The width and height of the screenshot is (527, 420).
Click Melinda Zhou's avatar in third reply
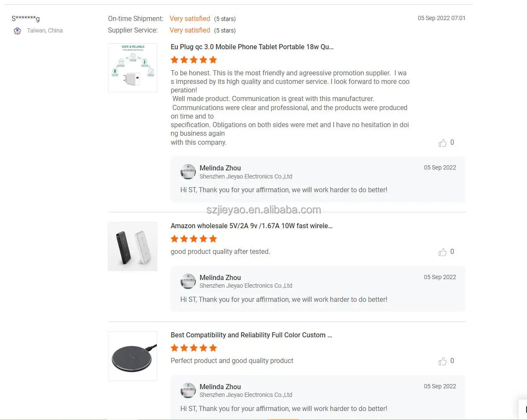pyautogui.click(x=188, y=390)
